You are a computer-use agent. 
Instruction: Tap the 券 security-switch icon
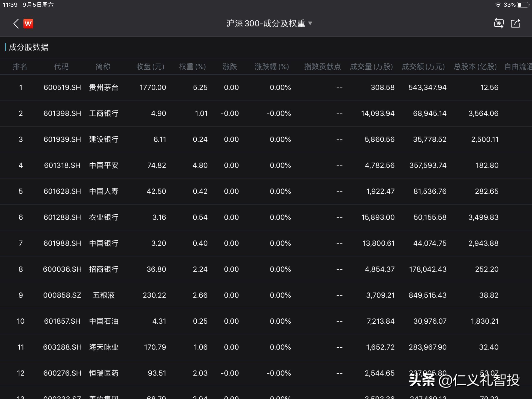(499, 23)
